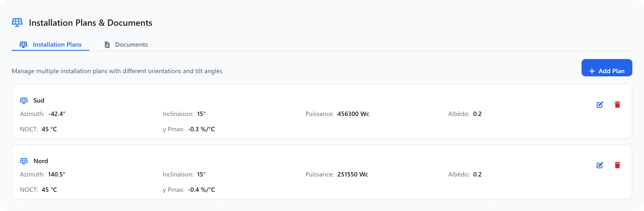
Task: Click the PDF document icon in the Documents tab
Action: tap(107, 45)
